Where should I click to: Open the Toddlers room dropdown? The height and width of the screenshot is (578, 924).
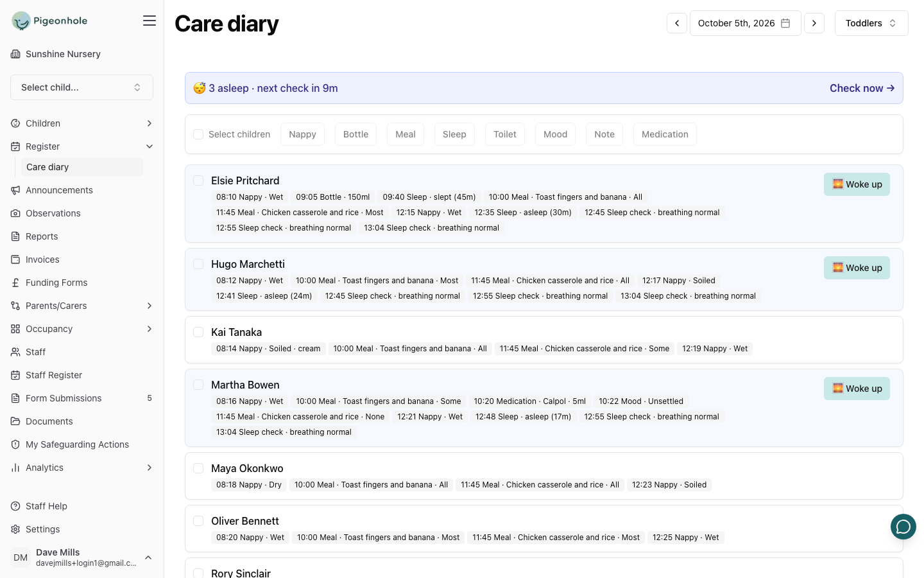click(x=871, y=23)
